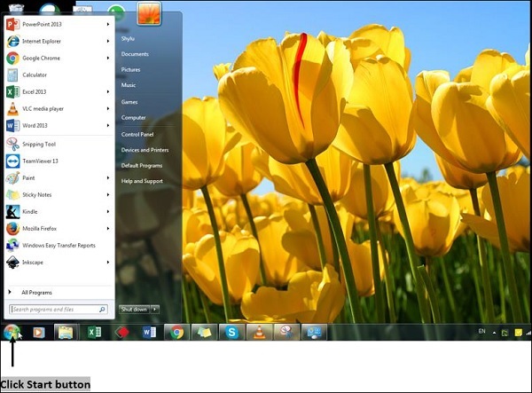Select Devices and Printers
532x393 pixels.
click(145, 150)
